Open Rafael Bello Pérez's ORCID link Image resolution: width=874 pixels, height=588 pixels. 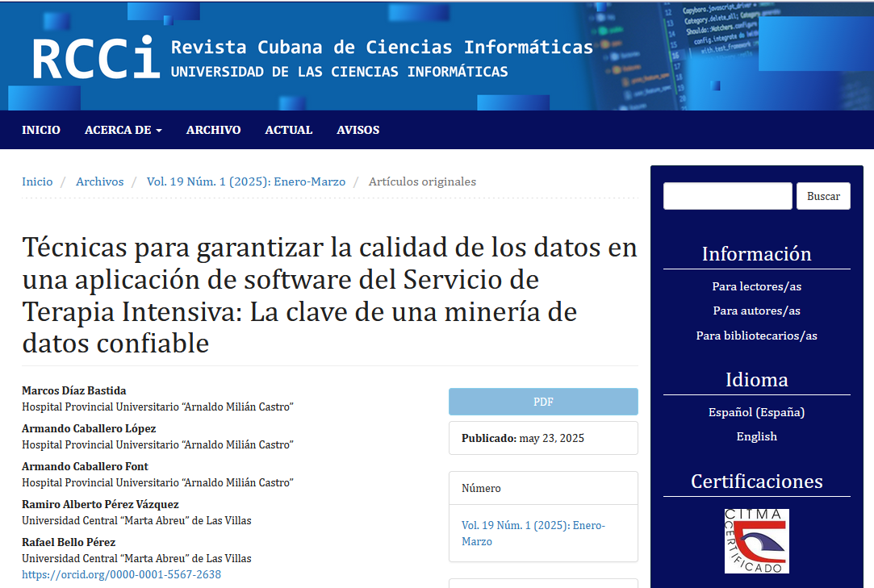click(x=121, y=574)
